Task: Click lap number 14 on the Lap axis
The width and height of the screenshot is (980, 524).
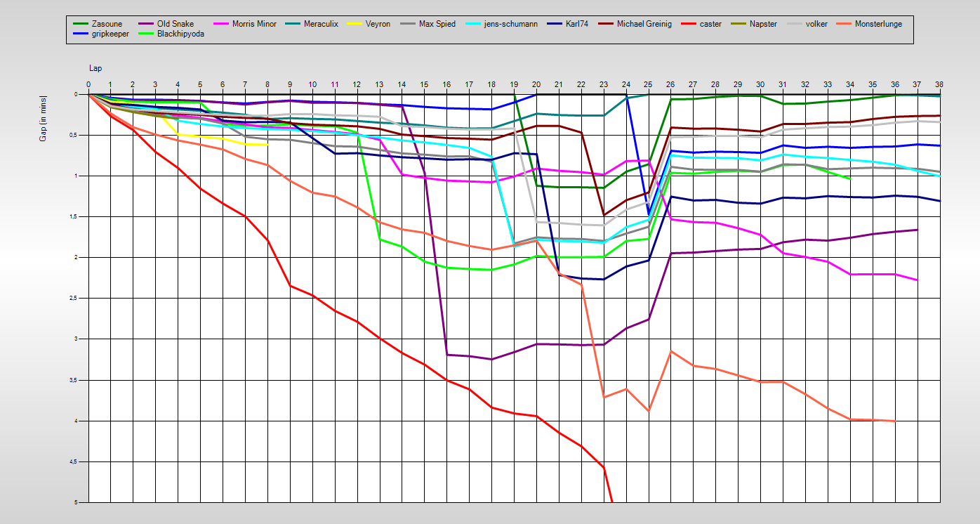Action: coord(402,84)
